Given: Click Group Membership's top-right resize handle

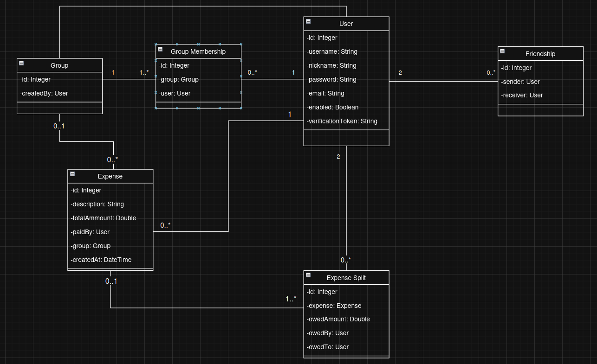Looking at the screenshot, I should tap(241, 45).
